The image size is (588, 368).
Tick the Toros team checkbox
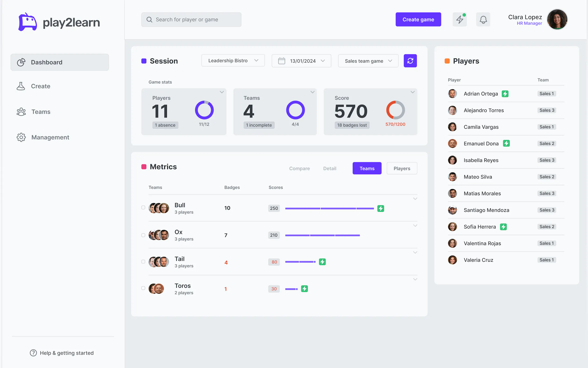tap(143, 288)
